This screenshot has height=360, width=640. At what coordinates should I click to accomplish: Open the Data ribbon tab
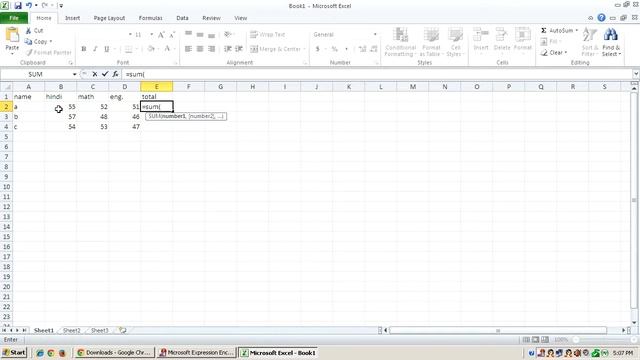pyautogui.click(x=182, y=18)
